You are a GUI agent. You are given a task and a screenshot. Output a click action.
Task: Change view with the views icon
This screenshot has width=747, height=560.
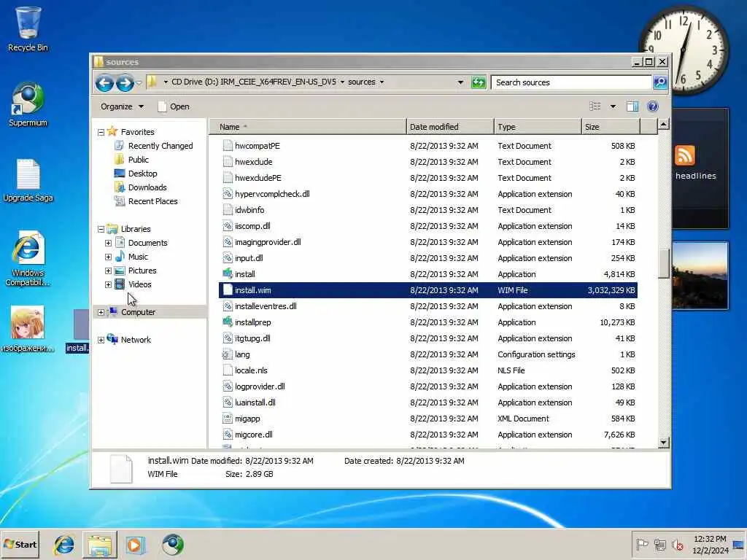pyautogui.click(x=595, y=106)
